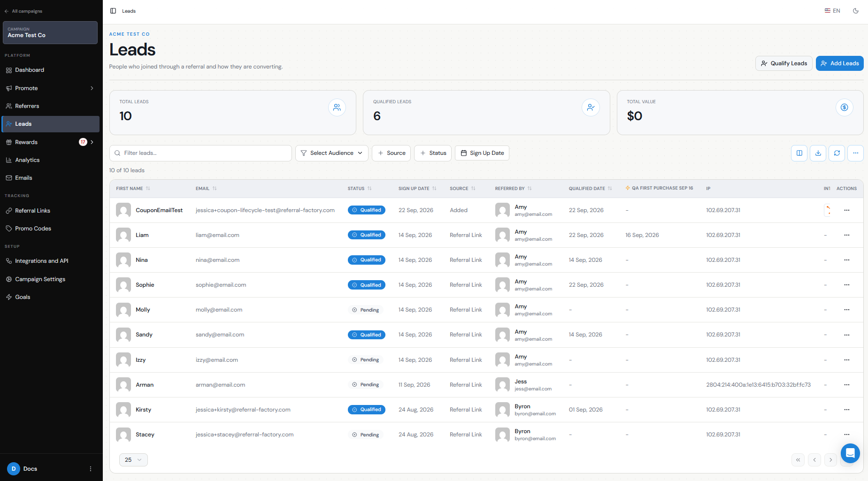Viewport: 868px width, 481px height.
Task: Click the Total Leads users icon
Action: pos(337,107)
